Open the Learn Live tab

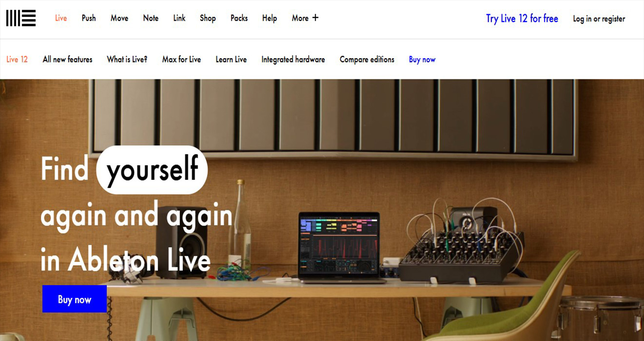231,59
